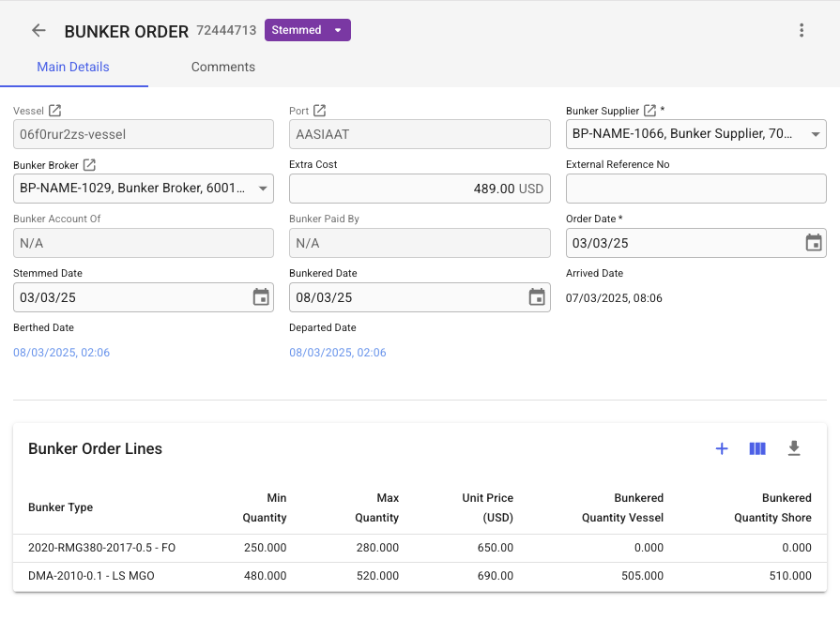The image size is (840, 635).
Task: Open Bunkered Date calendar picker
Action: tap(537, 297)
